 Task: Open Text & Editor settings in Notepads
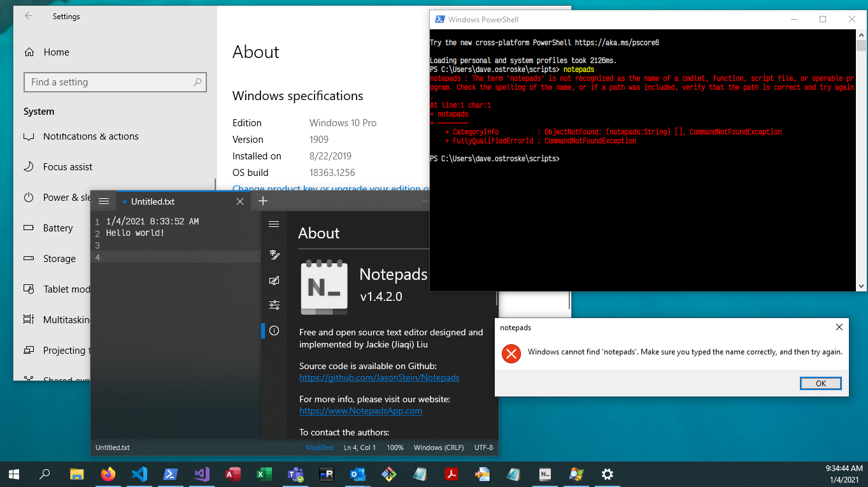pos(274,255)
